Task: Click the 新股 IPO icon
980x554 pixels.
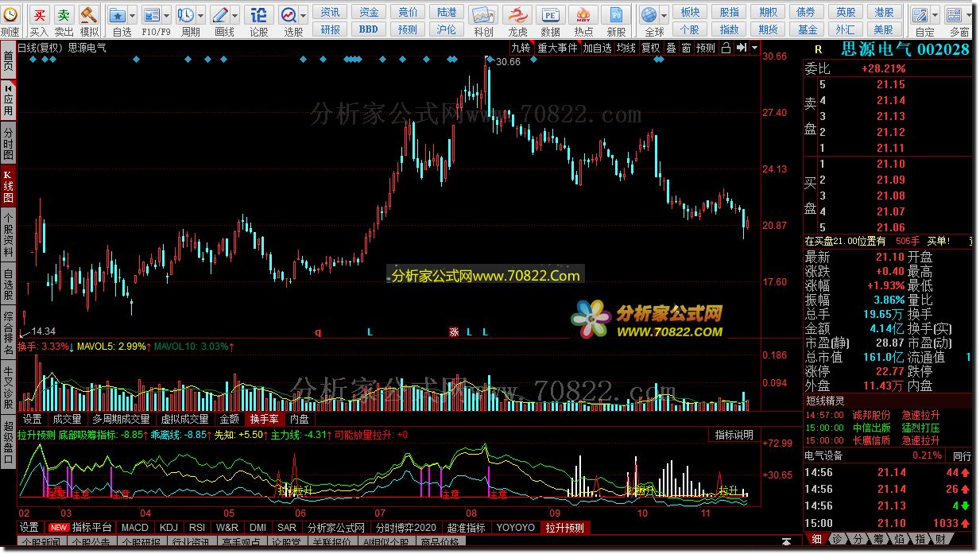Action: (x=616, y=14)
